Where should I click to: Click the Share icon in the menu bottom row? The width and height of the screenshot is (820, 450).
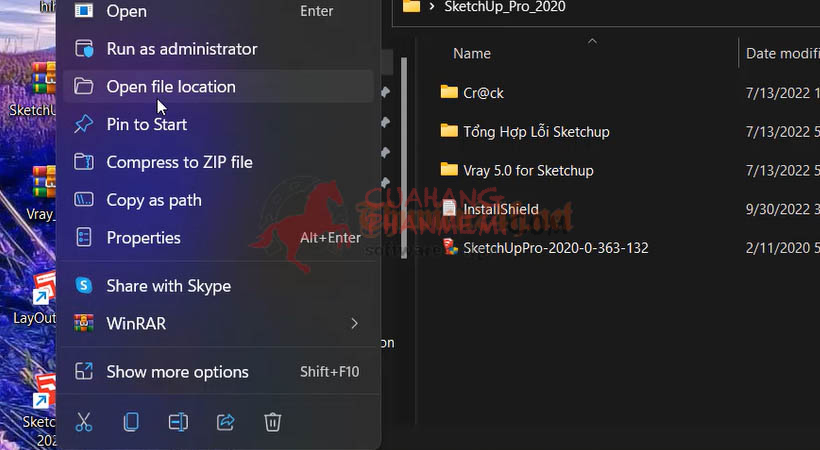(225, 422)
